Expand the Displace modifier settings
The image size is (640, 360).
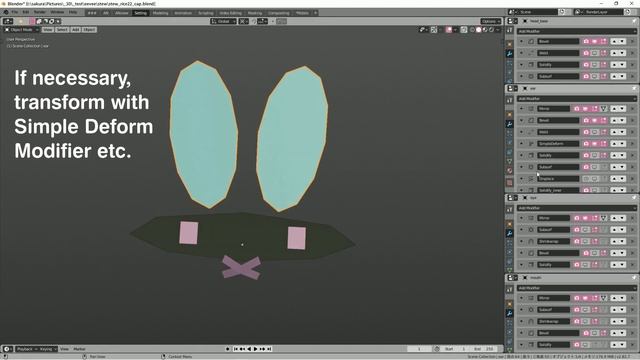tap(521, 179)
